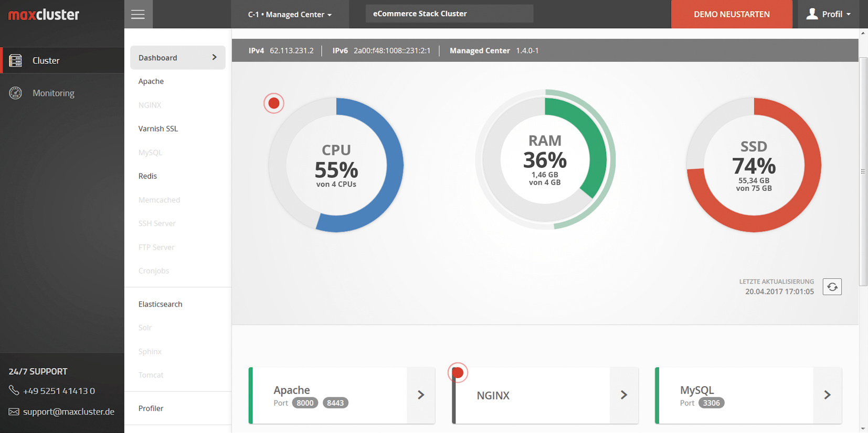Open the C-1 Managed Center dropdown
868x433 pixels.
click(290, 14)
